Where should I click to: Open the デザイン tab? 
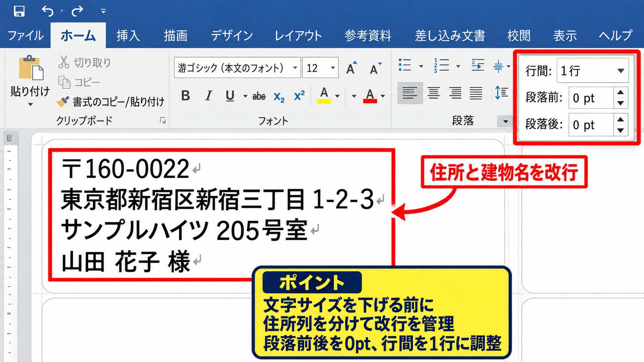pyautogui.click(x=232, y=36)
